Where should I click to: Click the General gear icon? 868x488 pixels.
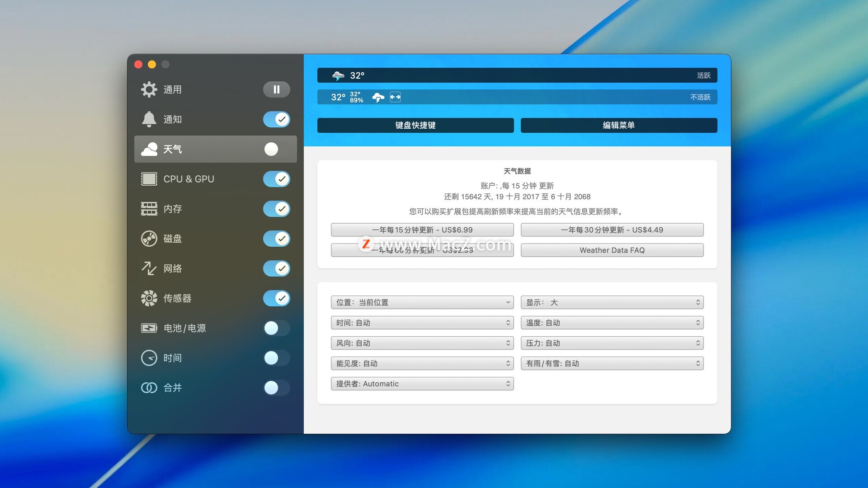point(149,89)
